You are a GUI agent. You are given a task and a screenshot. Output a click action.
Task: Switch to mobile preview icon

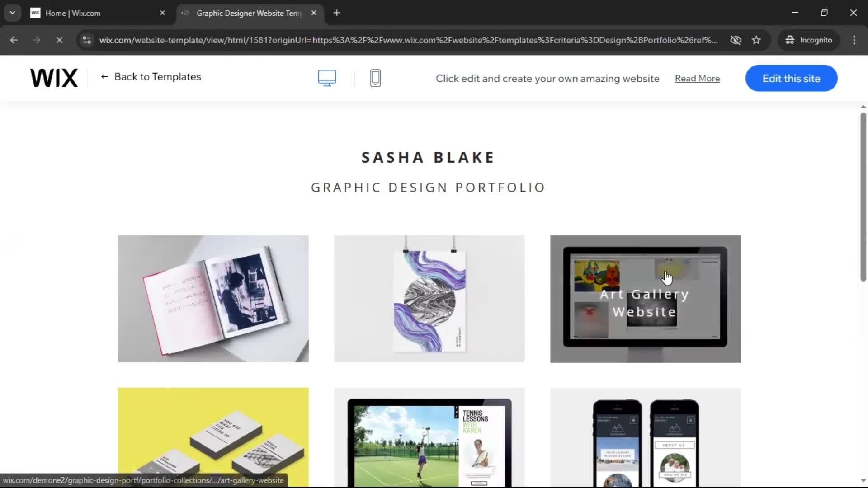point(375,78)
